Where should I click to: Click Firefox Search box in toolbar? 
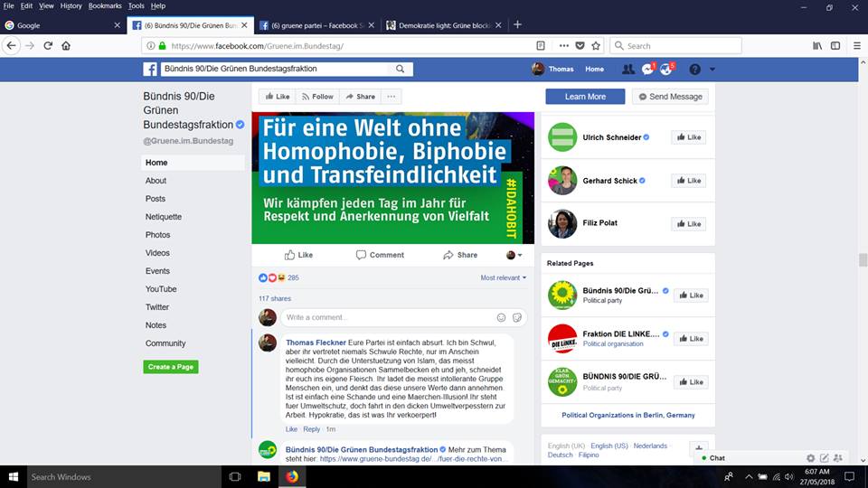(x=676, y=46)
